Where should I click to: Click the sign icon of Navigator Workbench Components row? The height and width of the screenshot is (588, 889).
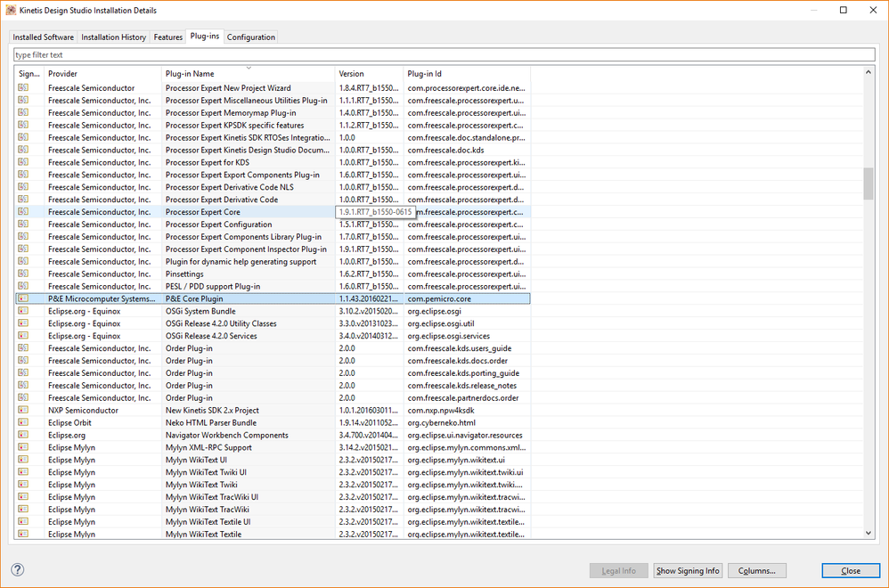tap(23, 435)
